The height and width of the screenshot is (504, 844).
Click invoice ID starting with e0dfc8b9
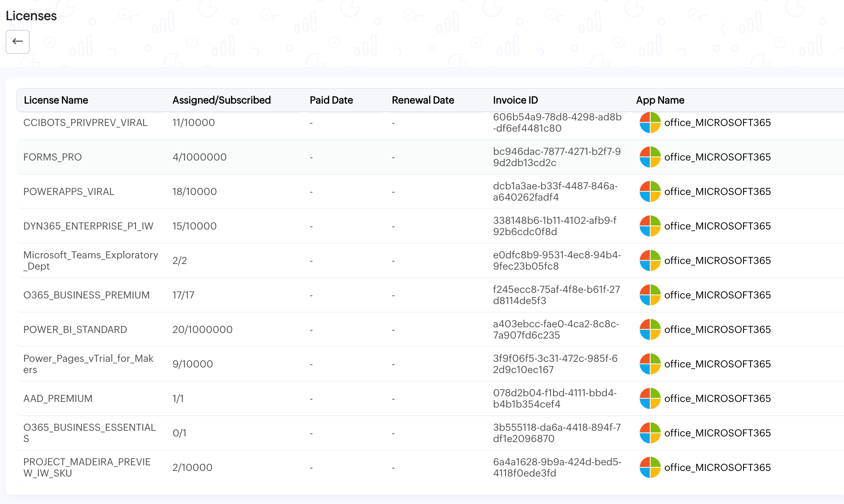557,260
